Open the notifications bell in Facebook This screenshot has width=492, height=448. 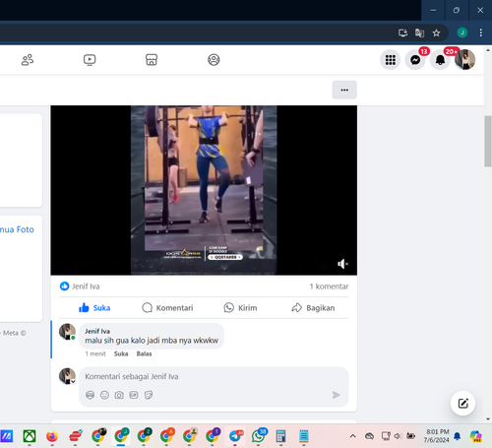pyautogui.click(x=440, y=60)
